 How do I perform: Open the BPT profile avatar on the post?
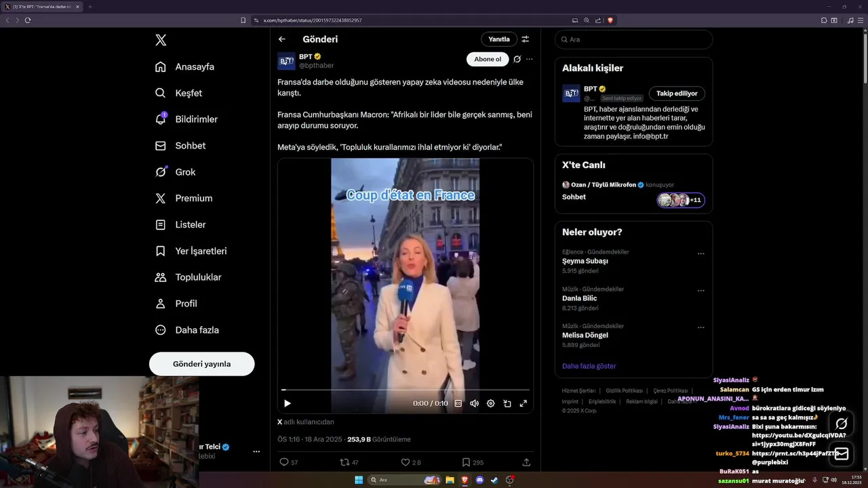tap(286, 61)
